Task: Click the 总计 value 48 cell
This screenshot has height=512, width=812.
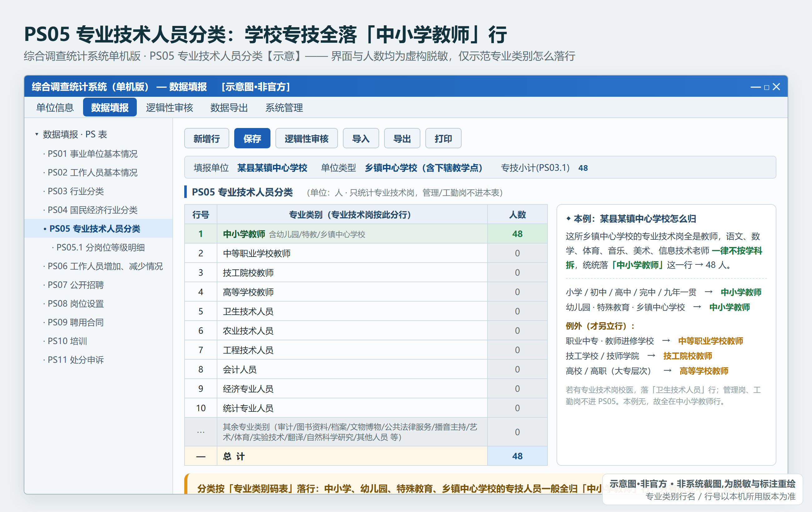Action: point(517,456)
